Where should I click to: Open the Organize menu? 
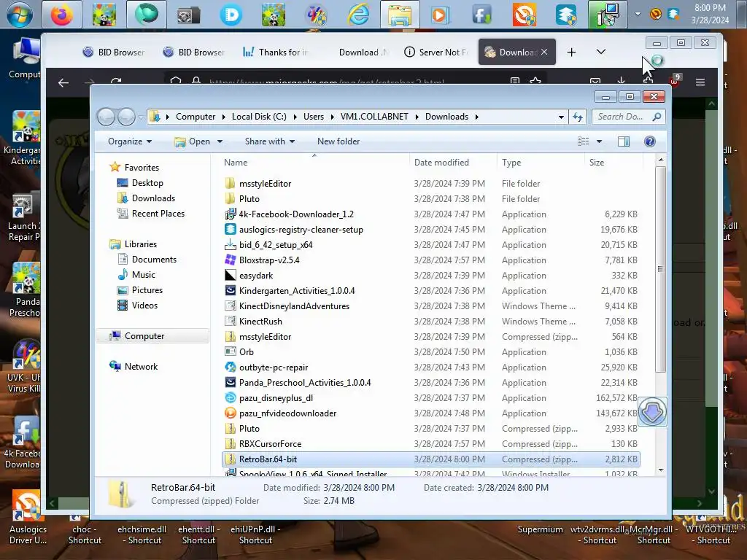(130, 141)
